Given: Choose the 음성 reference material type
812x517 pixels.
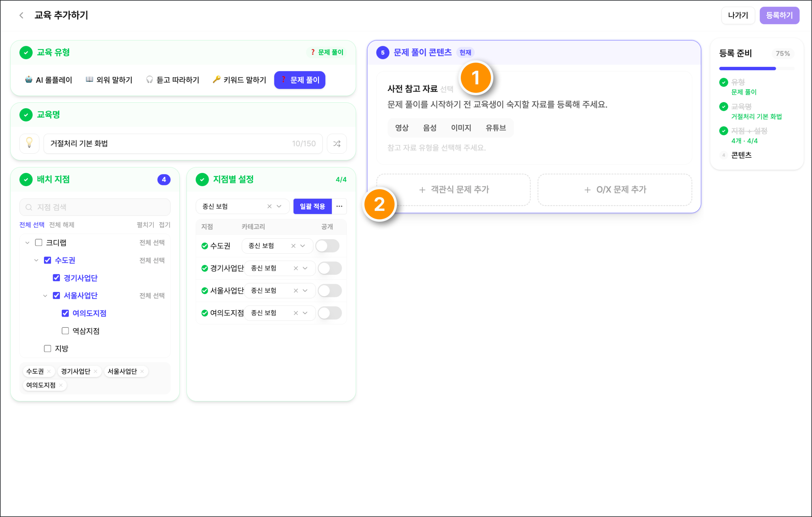Looking at the screenshot, I should pyautogui.click(x=429, y=128).
